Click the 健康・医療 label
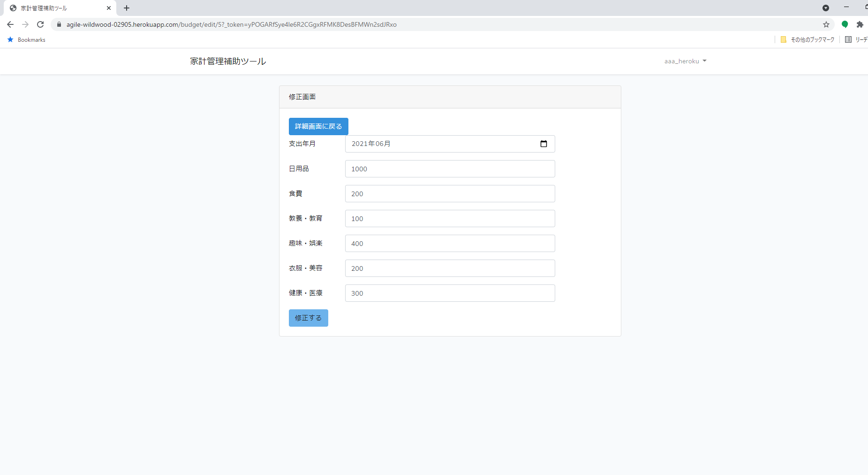The height and width of the screenshot is (475, 868). [306, 293]
